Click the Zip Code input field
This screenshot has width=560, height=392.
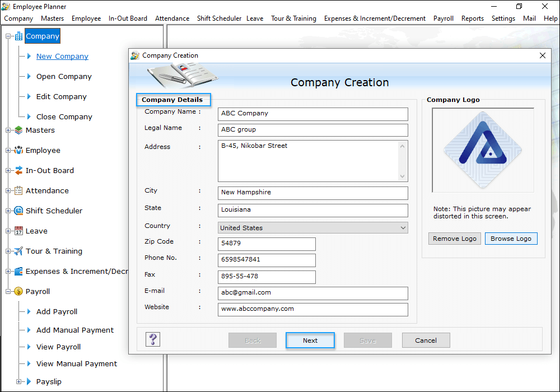coord(267,244)
